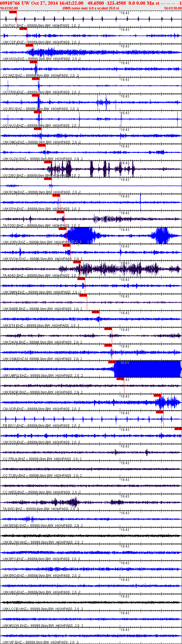
Task: Click red pick marker on UW.EPH trace
Action: click(56, 195)
